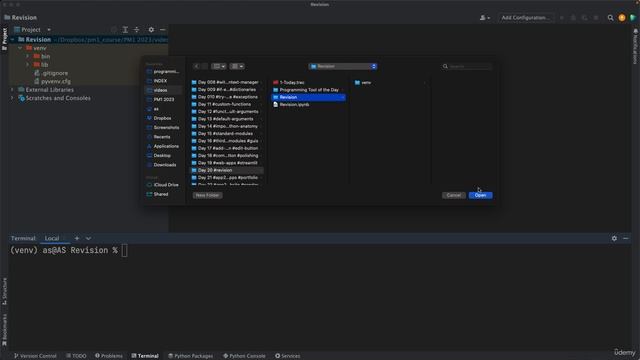The image size is (640, 360).
Task: Click the New Folder button
Action: tap(207, 195)
